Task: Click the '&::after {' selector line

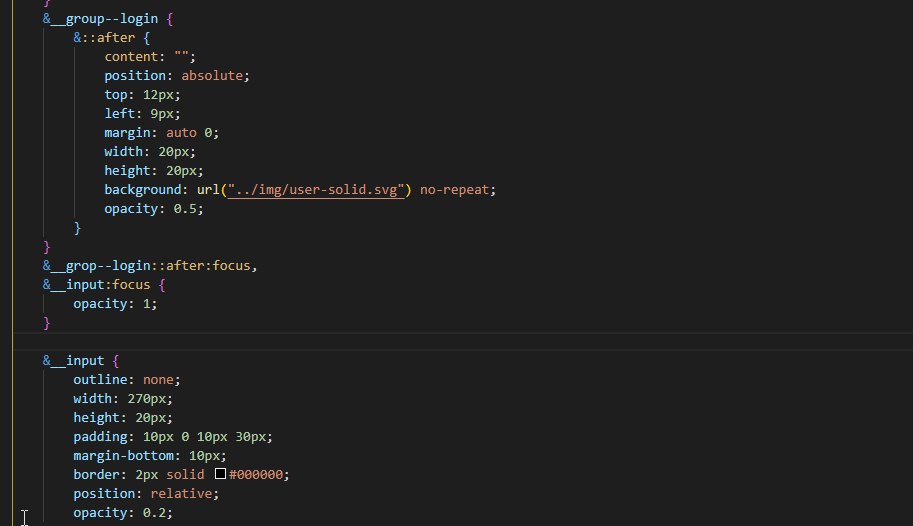Action: (x=112, y=38)
